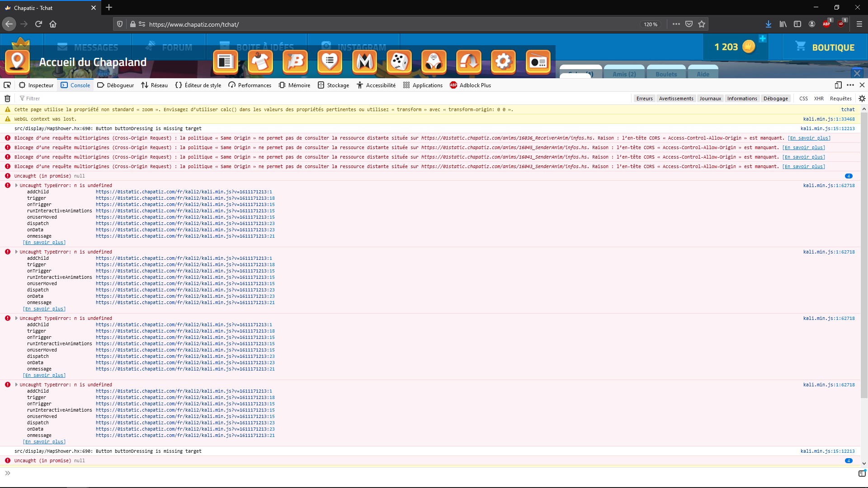The width and height of the screenshot is (868, 488).
Task: Open the Adblock Plus devtools tab
Action: [470, 85]
